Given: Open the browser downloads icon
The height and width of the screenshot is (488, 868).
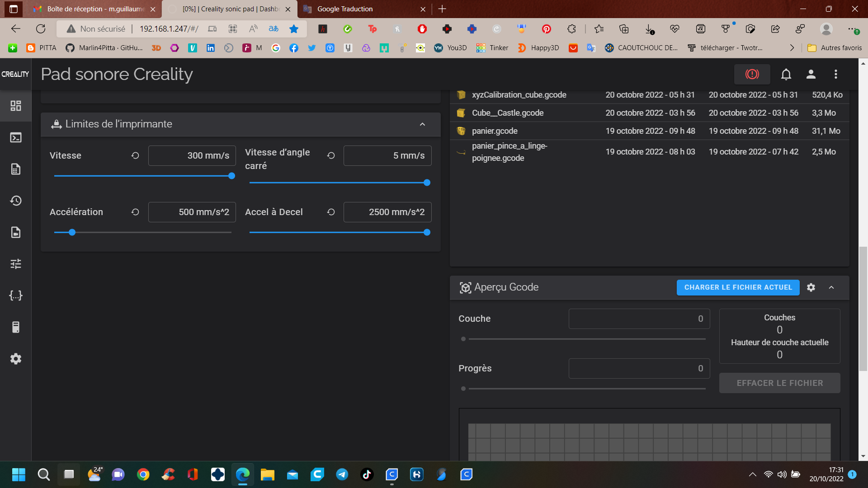Looking at the screenshot, I should point(650,29).
